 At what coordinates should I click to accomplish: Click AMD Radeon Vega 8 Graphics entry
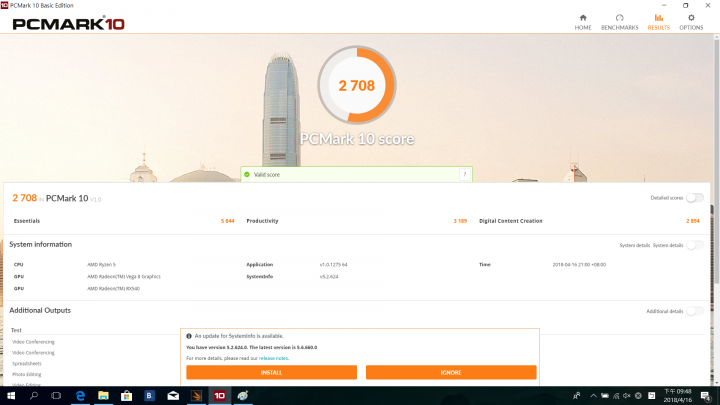[124, 276]
